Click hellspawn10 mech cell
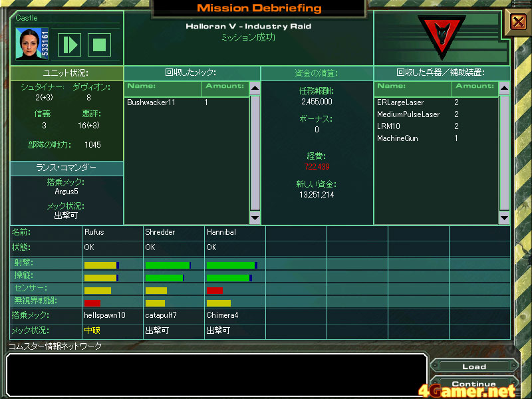This screenshot has height=399, width=532. click(112, 315)
